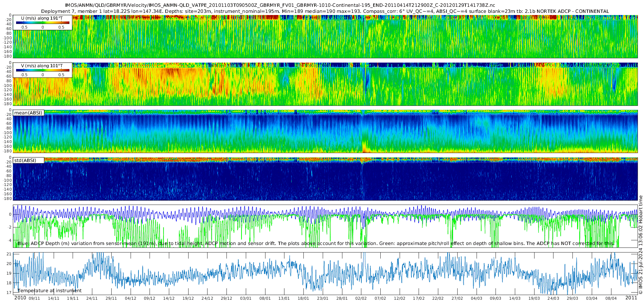Click the 2011 year label on time axis
Screen dimensions: 644x304
click(x=631, y=298)
